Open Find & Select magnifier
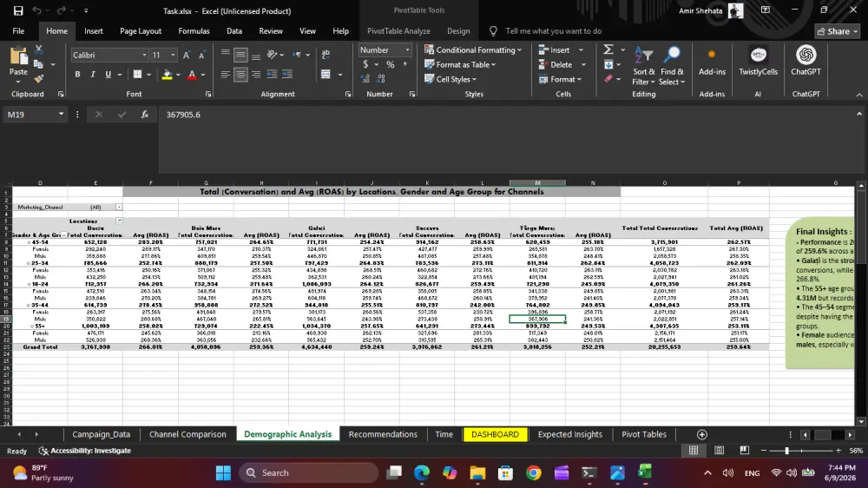Image resolution: width=868 pixels, height=488 pixels. tap(672, 67)
